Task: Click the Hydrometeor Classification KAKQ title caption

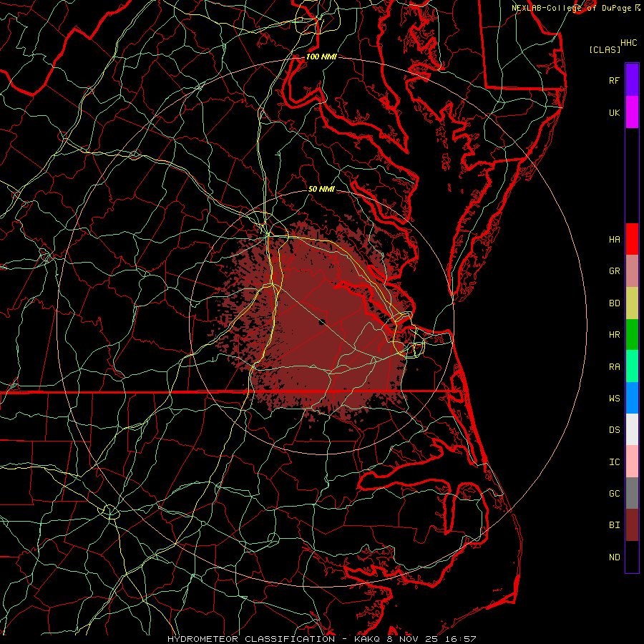Action: (321, 639)
